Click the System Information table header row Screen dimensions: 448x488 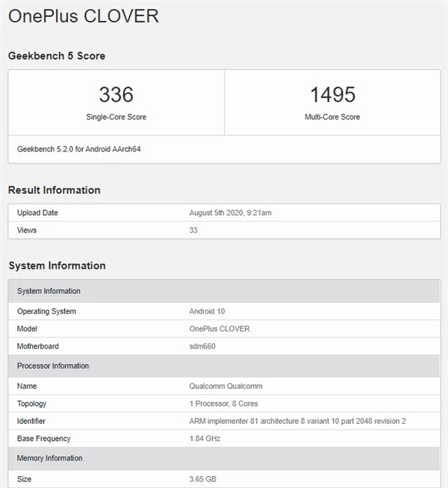coord(224,291)
